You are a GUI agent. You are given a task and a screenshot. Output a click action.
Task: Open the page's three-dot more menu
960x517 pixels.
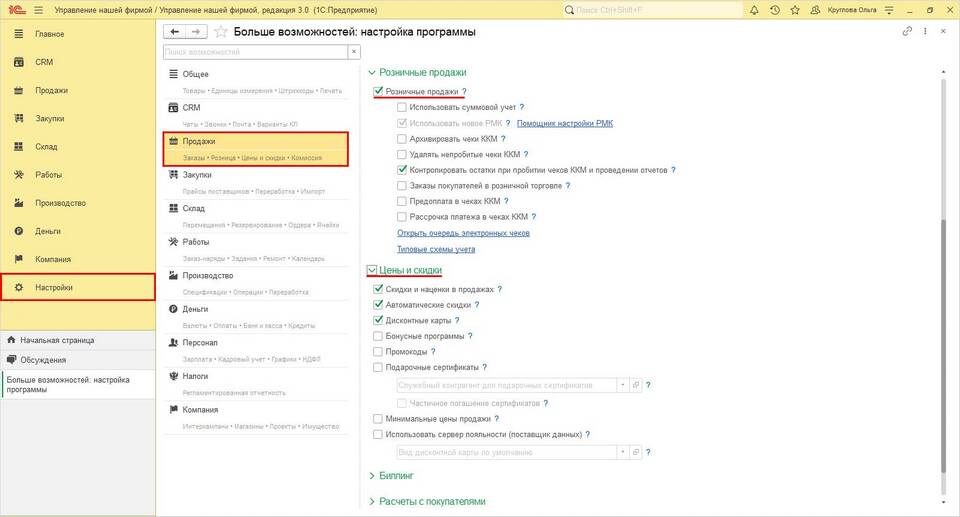pos(925,31)
